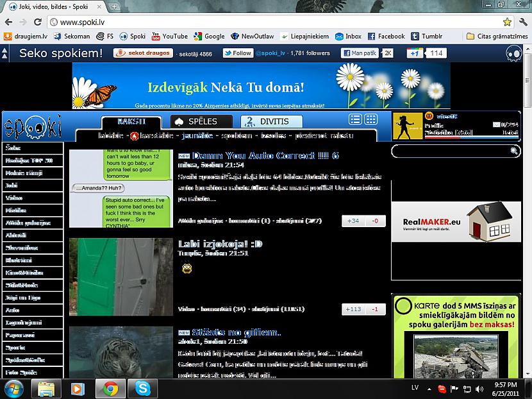The width and height of the screenshot is (532, 399).
Task: Click the izsoles sub-menu link
Action: pos(273,136)
